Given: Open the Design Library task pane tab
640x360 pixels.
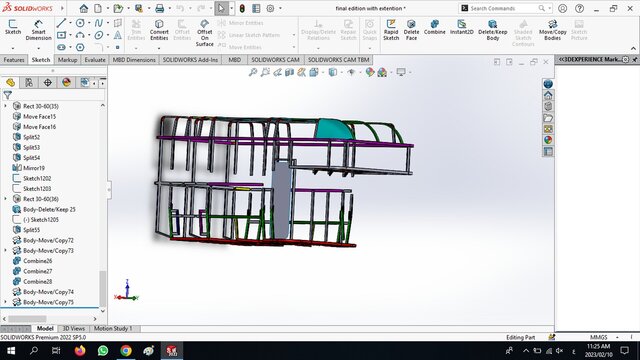Looking at the screenshot, I should tap(548, 106).
